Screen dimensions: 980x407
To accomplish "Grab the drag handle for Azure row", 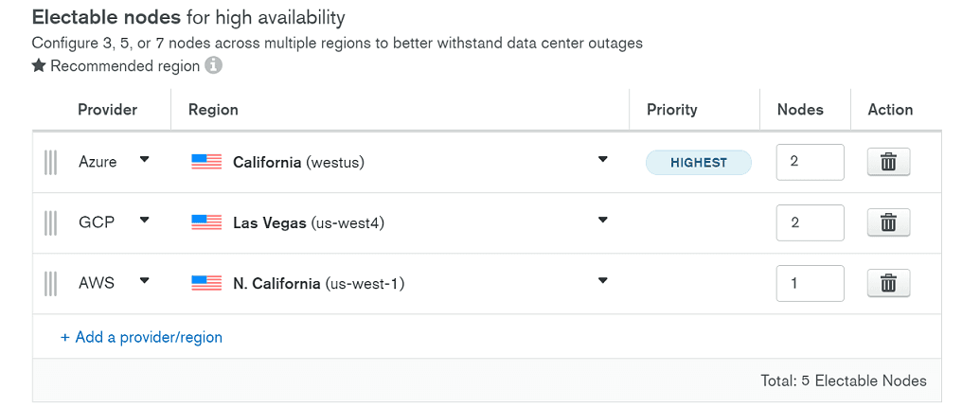I will (51, 162).
